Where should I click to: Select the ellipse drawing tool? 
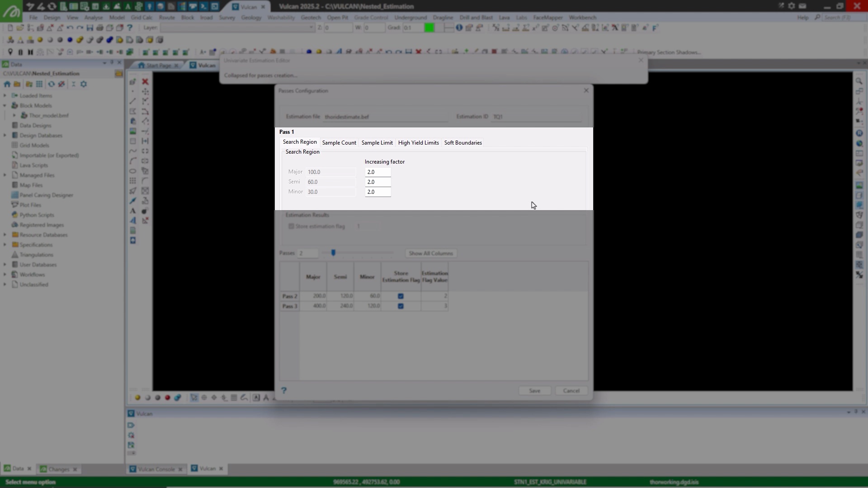point(133,171)
